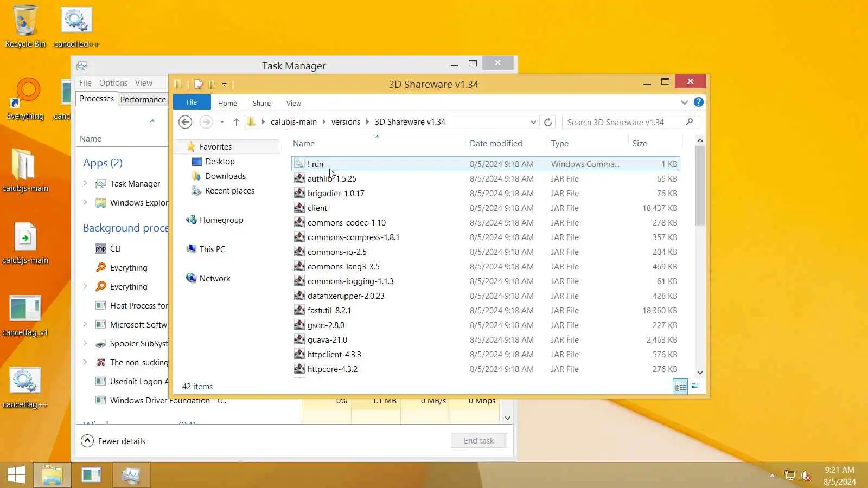Screen dimensions: 868x488
Task: Open Task Manager's File menu
Action: pyautogui.click(x=85, y=83)
